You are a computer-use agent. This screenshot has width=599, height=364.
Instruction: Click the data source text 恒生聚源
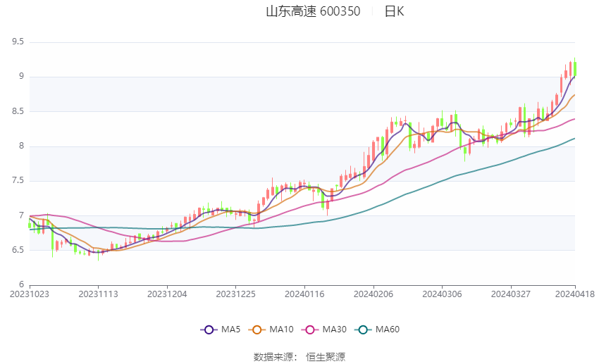click(326, 357)
